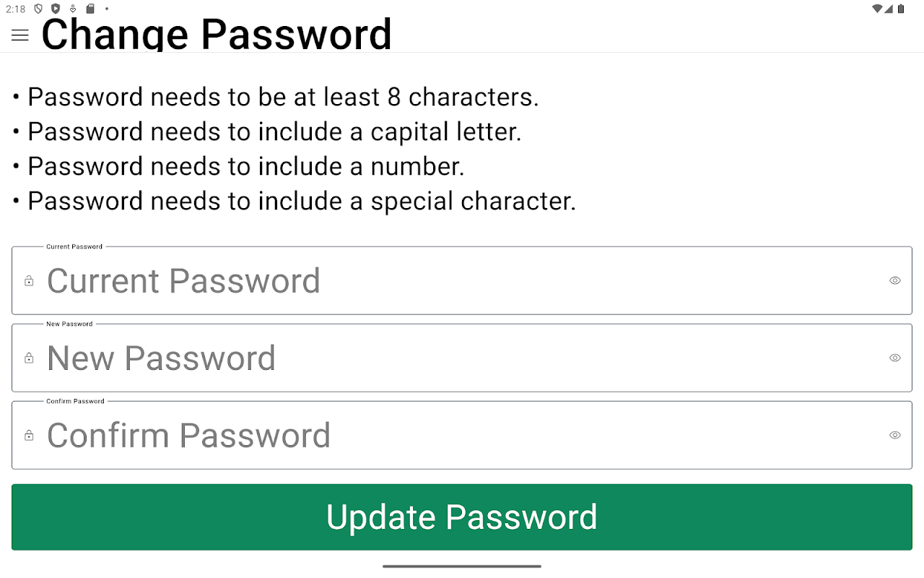Toggle New Password visibility eye icon
This screenshot has height=578, width=924.
(x=895, y=358)
